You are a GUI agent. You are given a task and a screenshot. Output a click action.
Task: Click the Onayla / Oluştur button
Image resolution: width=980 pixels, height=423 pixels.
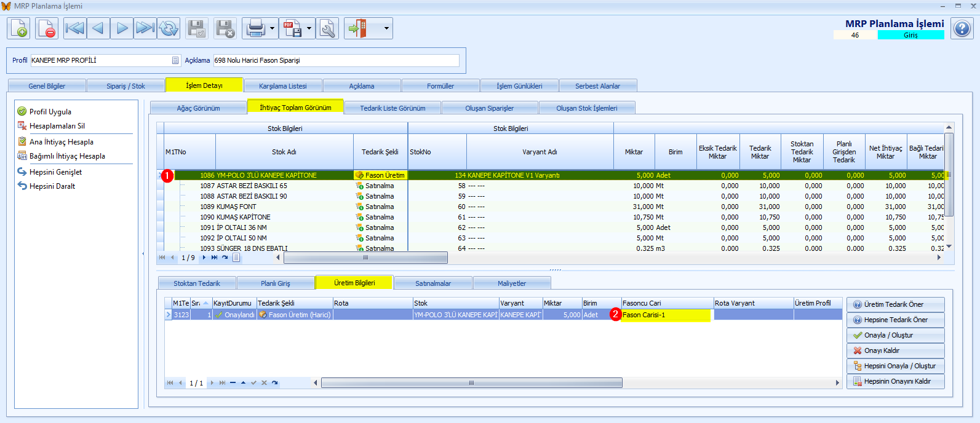[895, 335]
